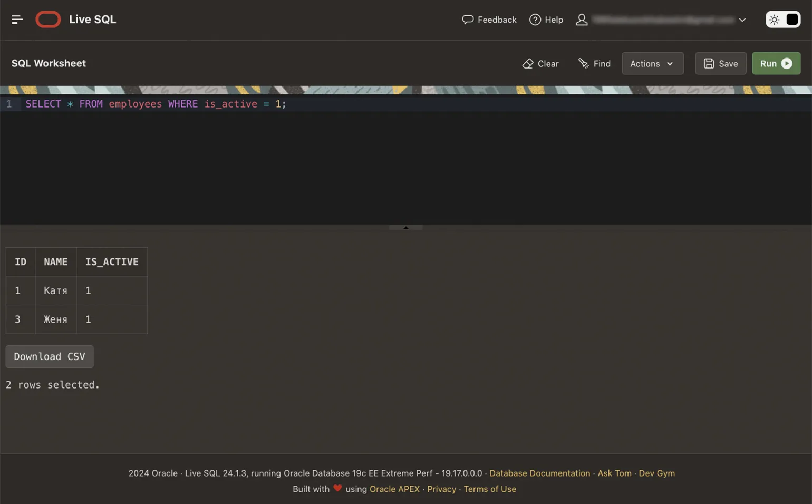The image size is (812, 504).
Task: Open the Database Documentation link
Action: point(539,473)
